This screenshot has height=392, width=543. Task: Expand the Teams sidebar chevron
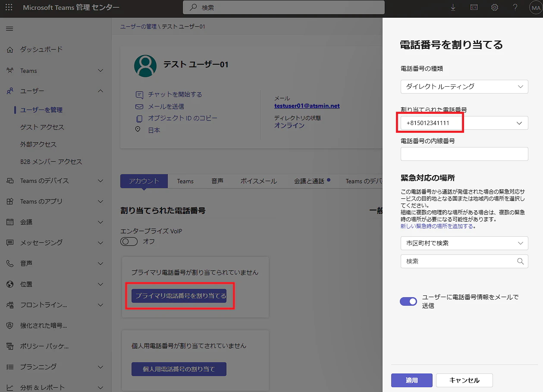[x=100, y=70]
